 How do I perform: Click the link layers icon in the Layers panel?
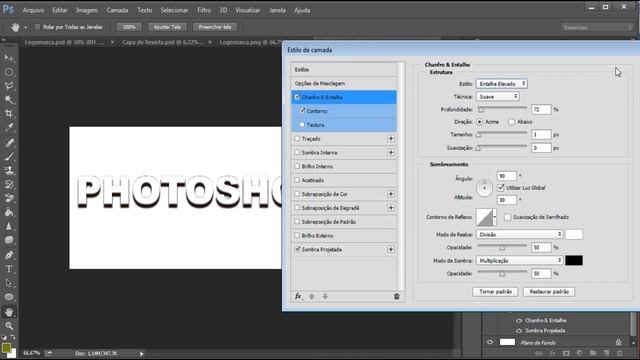[539, 353]
